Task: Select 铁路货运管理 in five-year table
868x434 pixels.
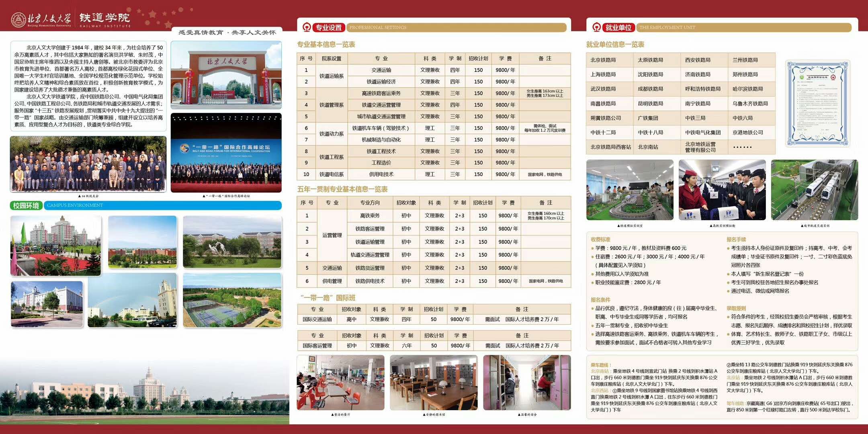Action: click(x=370, y=268)
